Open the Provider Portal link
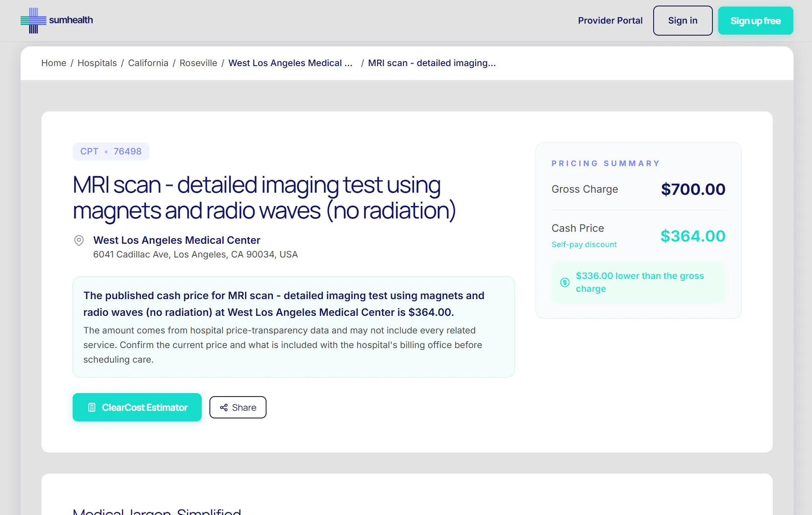Viewport: 812px width, 515px height. [610, 21]
